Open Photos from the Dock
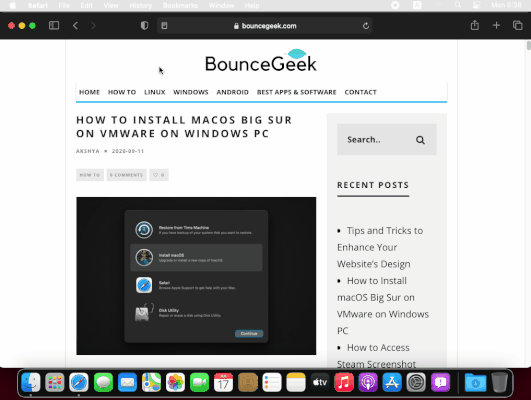Screen dimensions: 531x400 click(x=175, y=382)
